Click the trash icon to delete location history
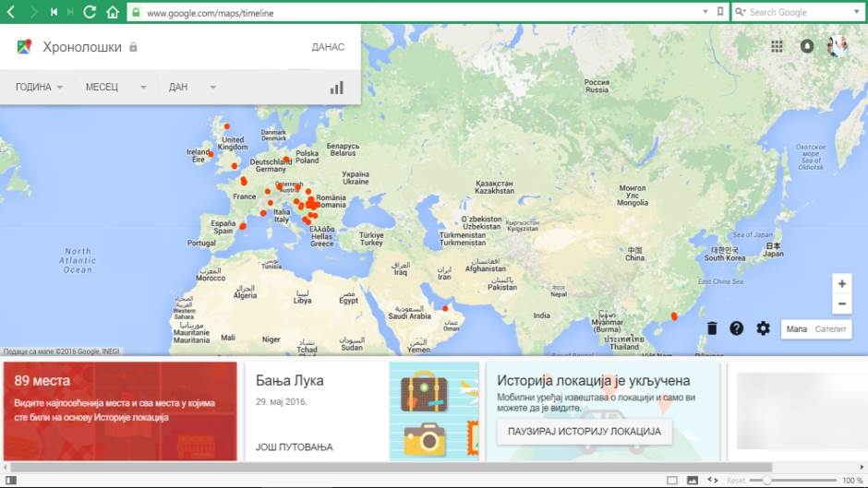868x488 pixels. click(712, 328)
